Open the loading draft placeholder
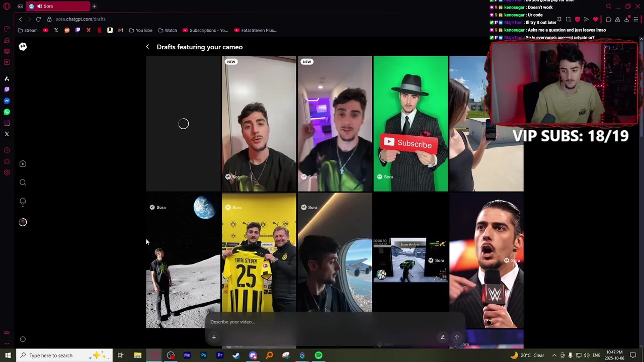Viewport: 644px width, 362px height. click(183, 124)
